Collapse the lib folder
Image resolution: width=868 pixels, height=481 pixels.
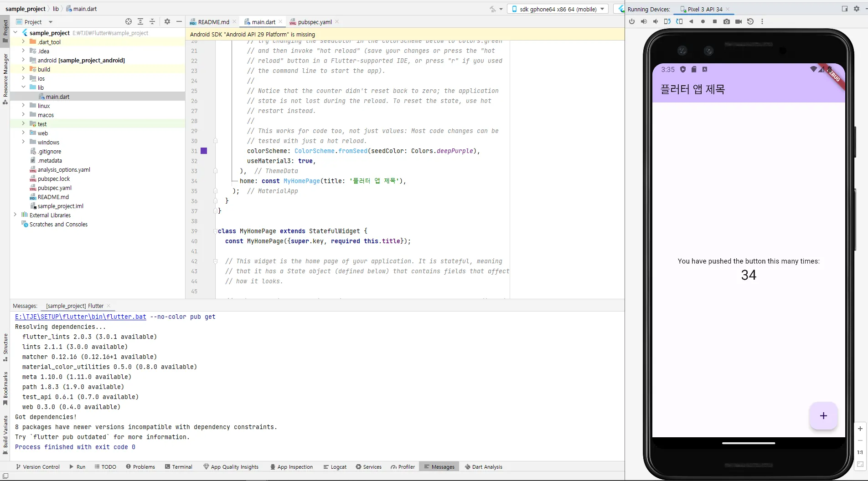23,87
